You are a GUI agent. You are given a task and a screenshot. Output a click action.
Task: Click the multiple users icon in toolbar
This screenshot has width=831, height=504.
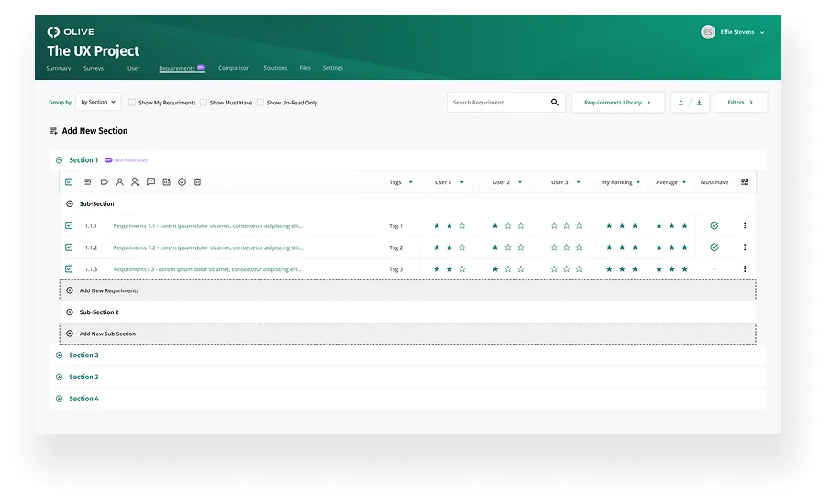click(x=136, y=182)
